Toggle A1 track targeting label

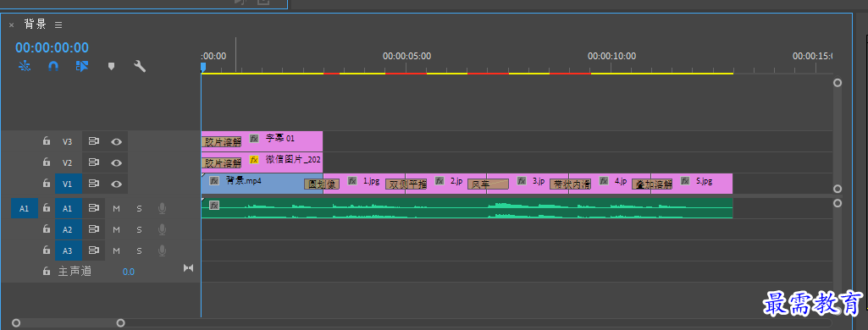[69, 208]
